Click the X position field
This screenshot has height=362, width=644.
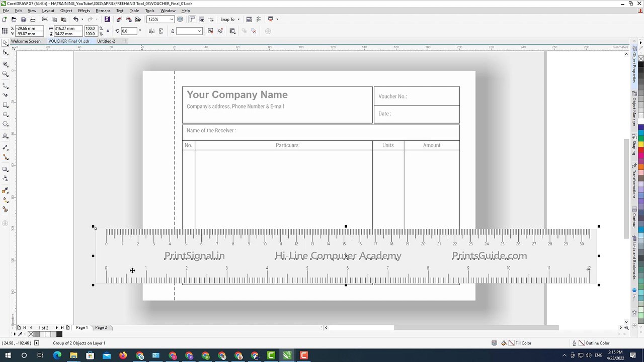pos(29,29)
